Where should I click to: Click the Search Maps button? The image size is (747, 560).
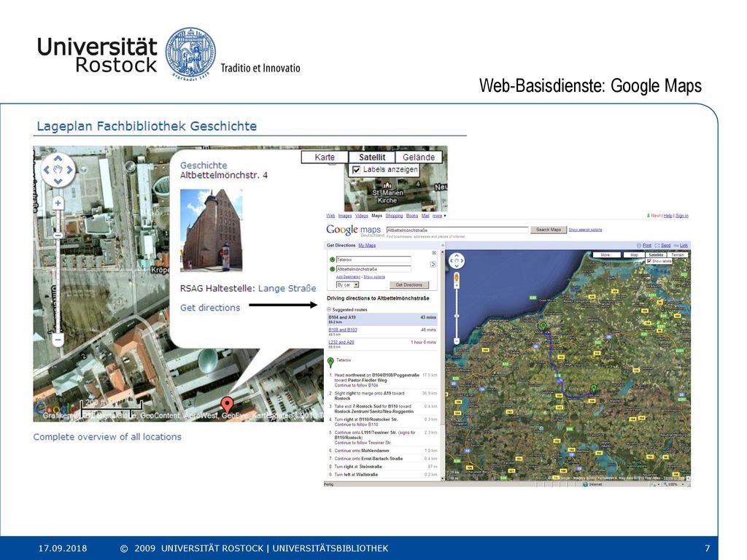click(549, 230)
